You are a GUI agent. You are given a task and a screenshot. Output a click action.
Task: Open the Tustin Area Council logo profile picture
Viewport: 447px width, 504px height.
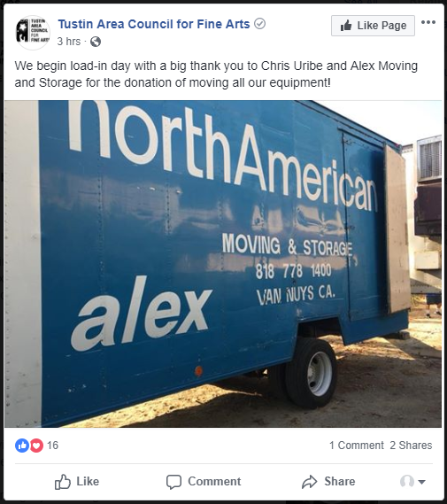click(x=33, y=33)
